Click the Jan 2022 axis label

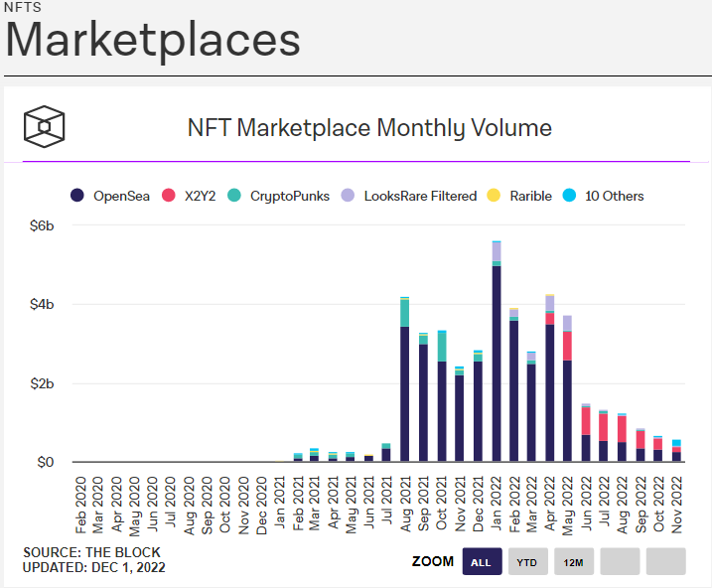pos(497,504)
